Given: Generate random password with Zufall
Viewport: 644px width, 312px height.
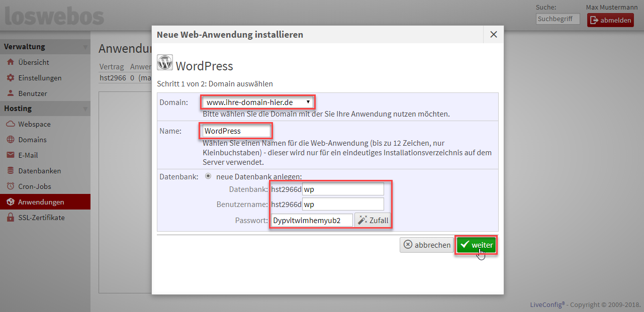Looking at the screenshot, I should point(373,221).
